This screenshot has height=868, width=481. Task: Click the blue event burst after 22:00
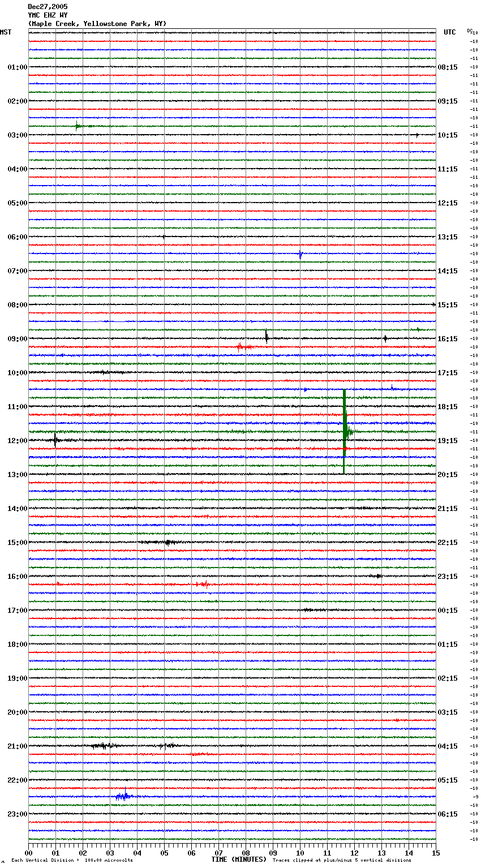pos(124,796)
